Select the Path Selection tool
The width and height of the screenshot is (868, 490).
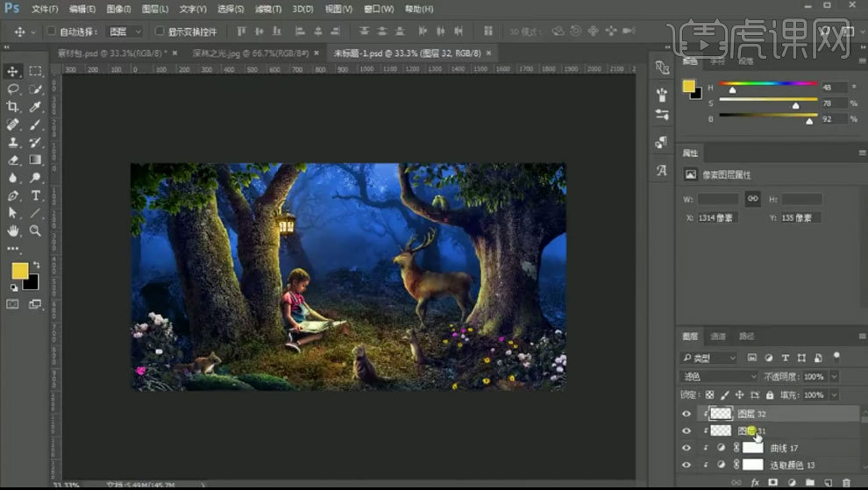pos(12,213)
